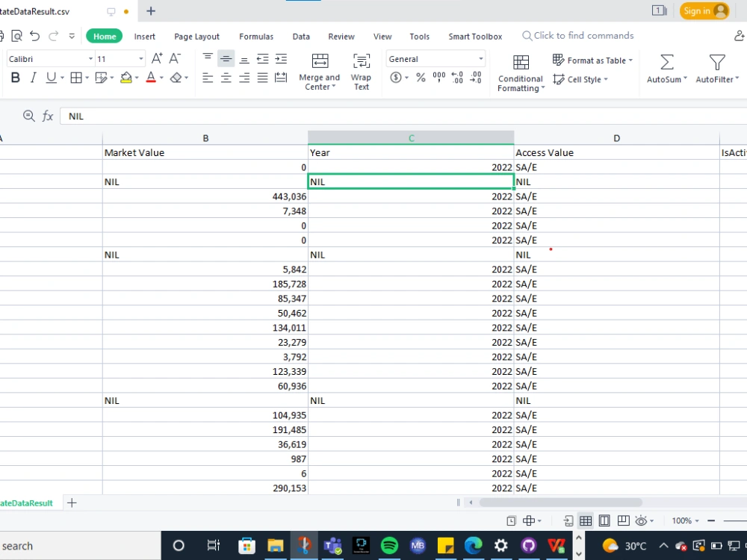Switch to the Formulas ribbon tab
This screenshot has height=560, width=747.
(x=256, y=36)
